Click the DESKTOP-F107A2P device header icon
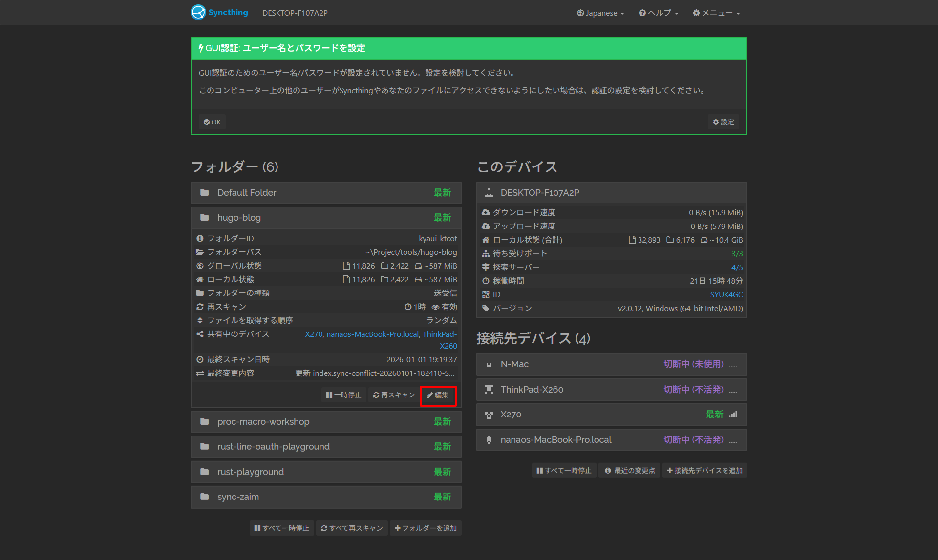 pyautogui.click(x=489, y=193)
